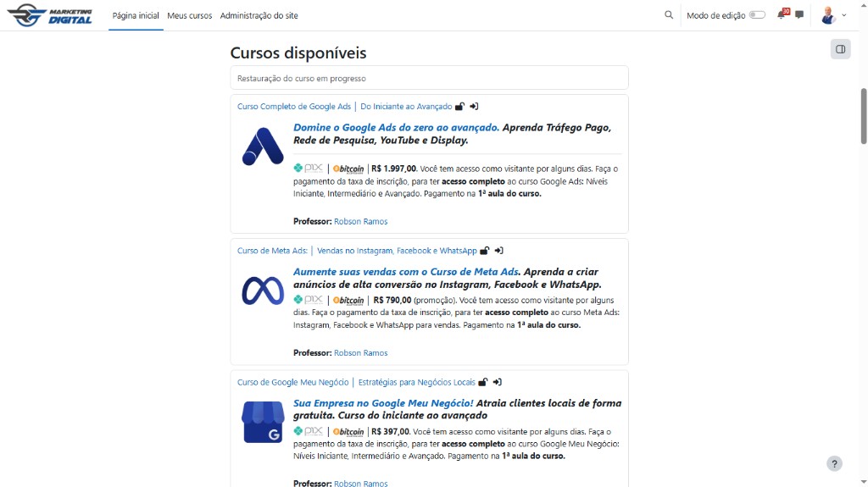Open the messages chat bubble icon

click(x=799, y=15)
